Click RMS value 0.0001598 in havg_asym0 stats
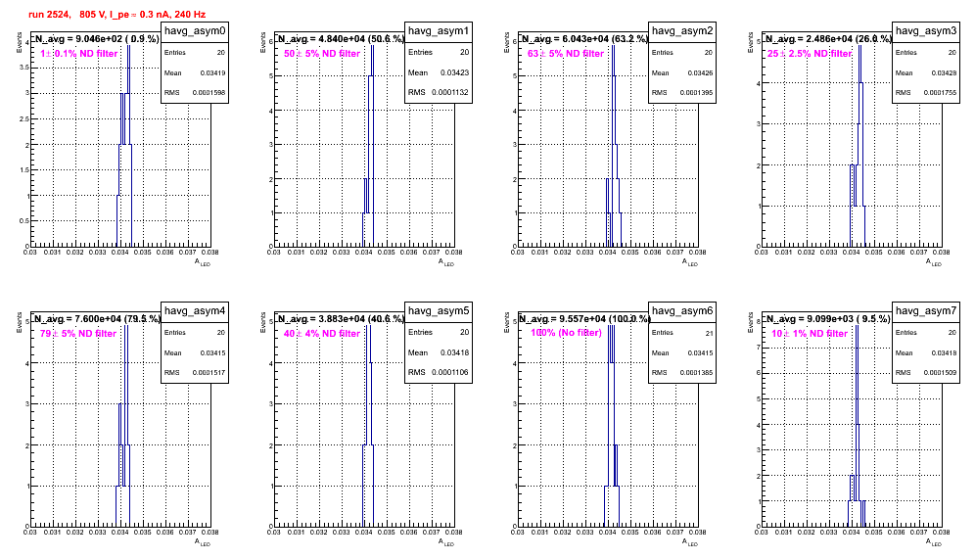Viewport: 975px width, 560px height. [x=209, y=93]
